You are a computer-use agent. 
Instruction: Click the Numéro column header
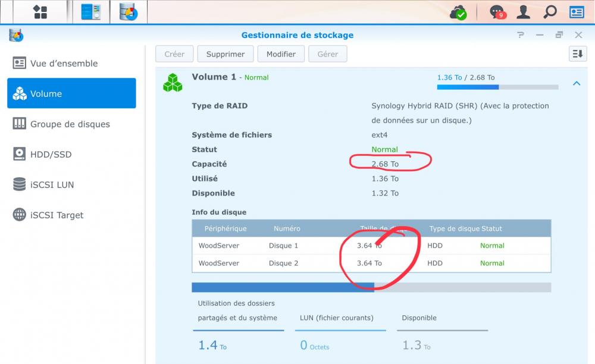tap(287, 228)
